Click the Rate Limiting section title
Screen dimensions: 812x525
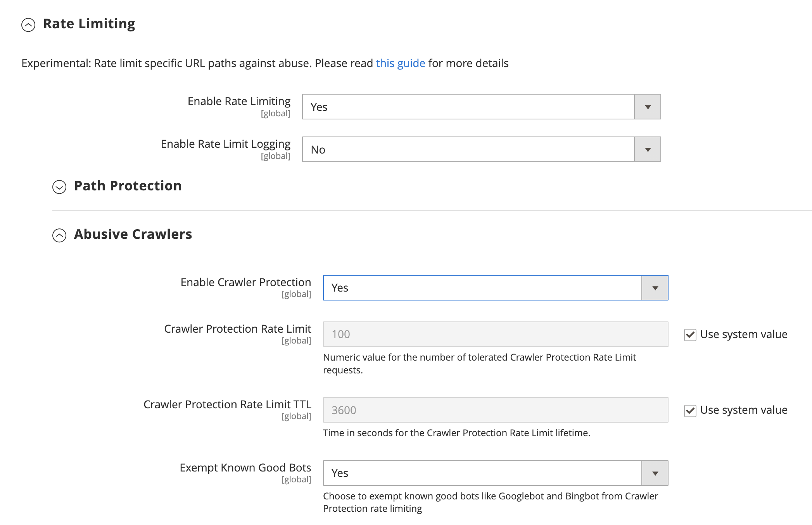click(x=89, y=24)
